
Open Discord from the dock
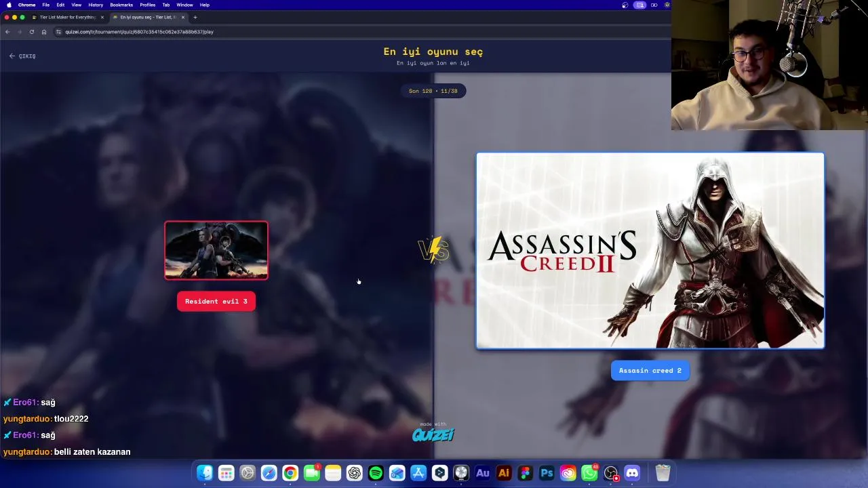click(x=632, y=472)
